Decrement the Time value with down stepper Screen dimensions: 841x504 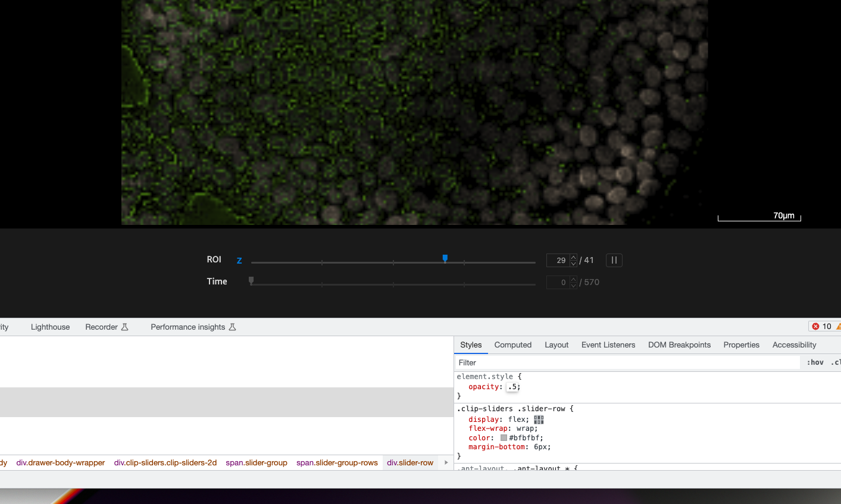tap(574, 286)
